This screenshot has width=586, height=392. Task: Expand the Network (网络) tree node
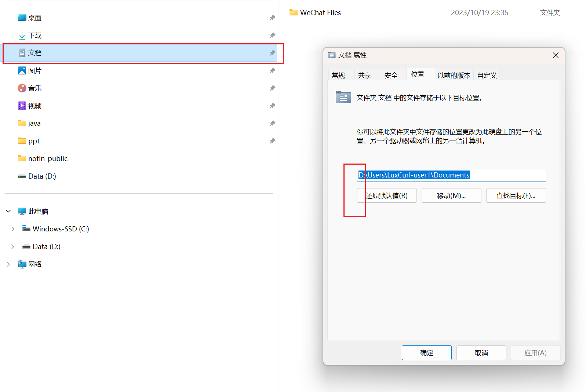pyautogui.click(x=8, y=264)
